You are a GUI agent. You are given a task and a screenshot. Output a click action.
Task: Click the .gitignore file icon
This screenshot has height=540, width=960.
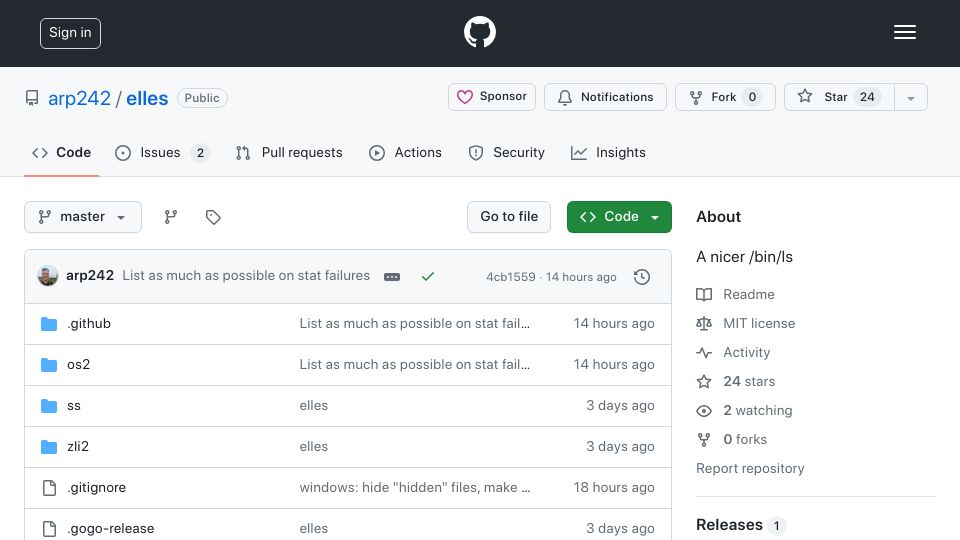(x=49, y=487)
